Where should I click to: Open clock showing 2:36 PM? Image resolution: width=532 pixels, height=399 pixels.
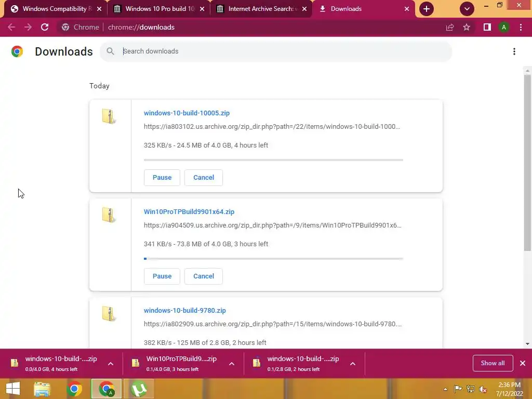click(510, 389)
